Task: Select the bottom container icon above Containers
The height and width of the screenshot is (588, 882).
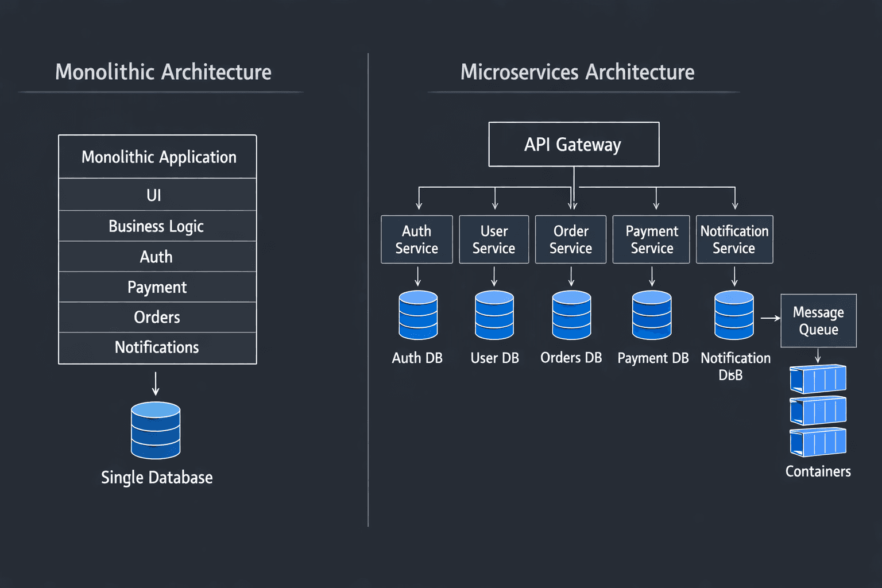Action: coord(818,442)
